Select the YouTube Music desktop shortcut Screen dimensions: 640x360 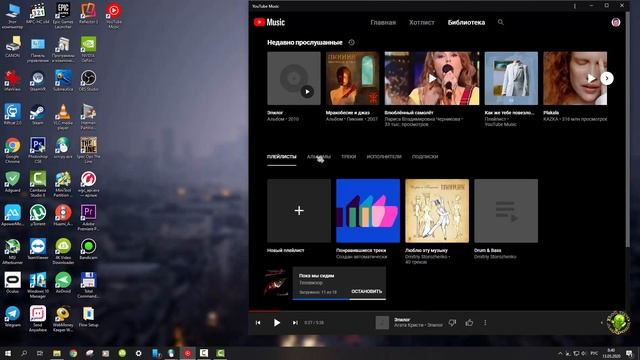[113, 16]
